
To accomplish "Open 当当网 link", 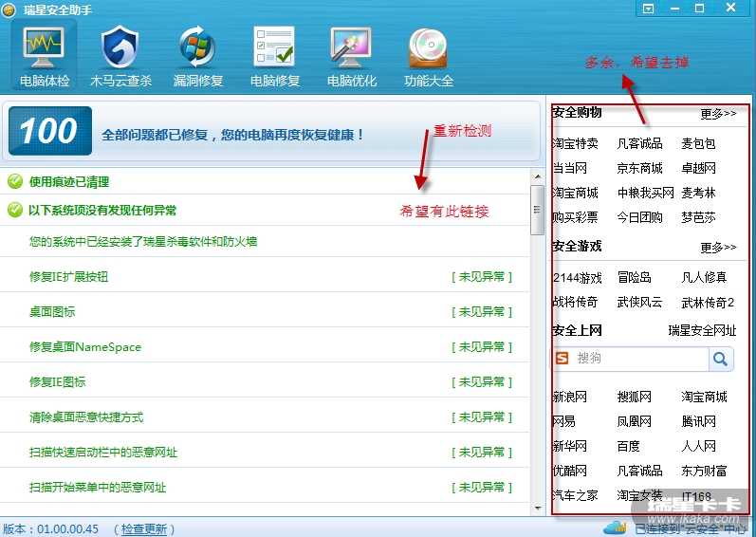I will (570, 168).
